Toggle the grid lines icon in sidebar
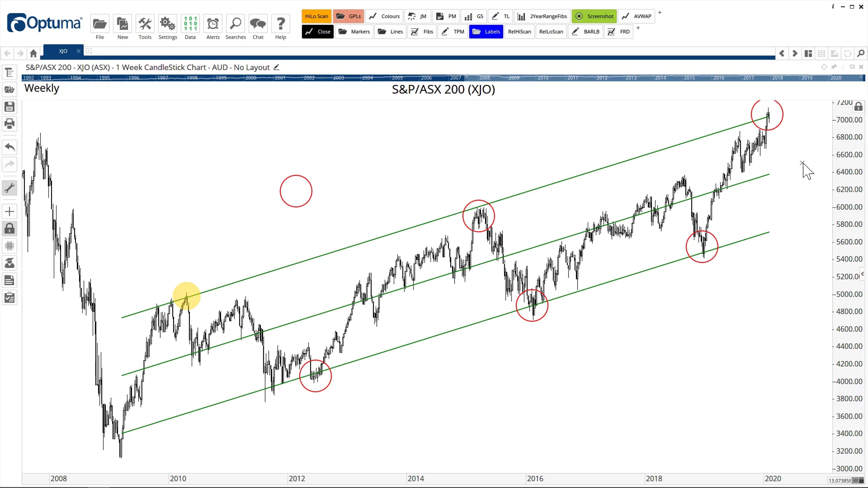Viewport: 868px width, 488px height. pos(9,246)
